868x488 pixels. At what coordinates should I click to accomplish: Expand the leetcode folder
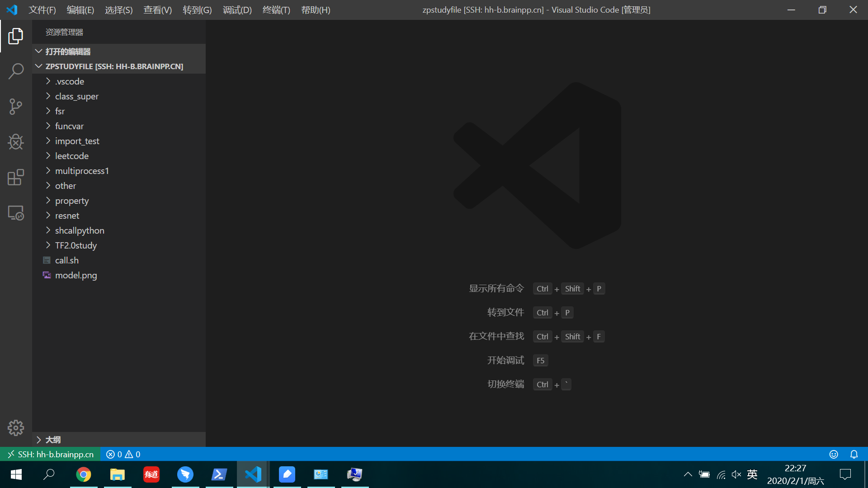71,156
